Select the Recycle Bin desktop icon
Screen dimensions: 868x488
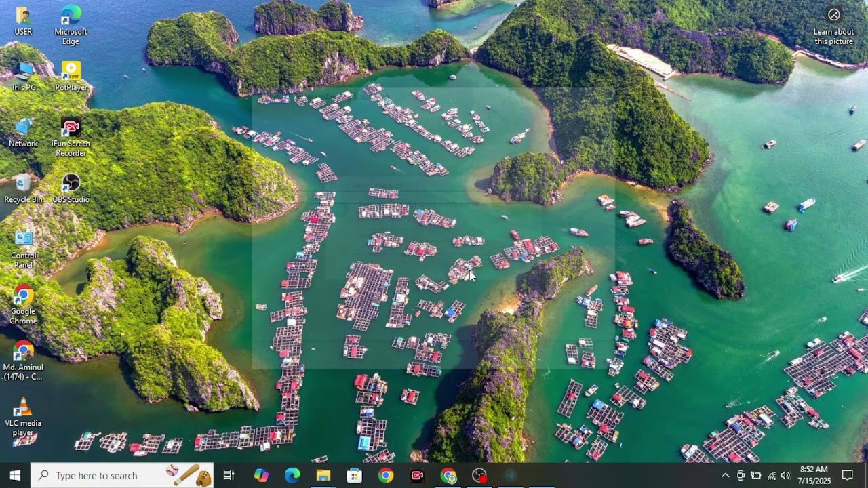[x=23, y=188]
